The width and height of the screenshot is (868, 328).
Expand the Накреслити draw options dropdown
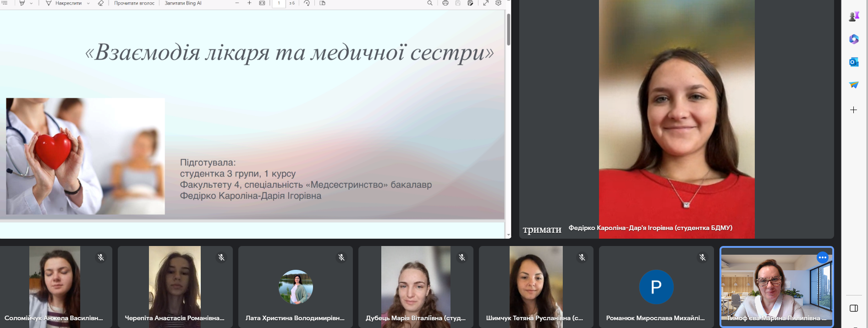click(88, 3)
